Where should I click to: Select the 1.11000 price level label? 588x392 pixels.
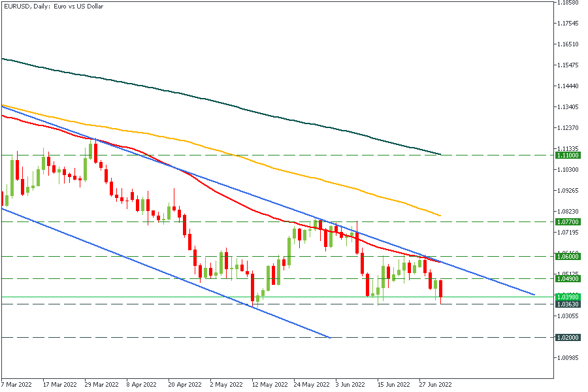pyautogui.click(x=566, y=155)
